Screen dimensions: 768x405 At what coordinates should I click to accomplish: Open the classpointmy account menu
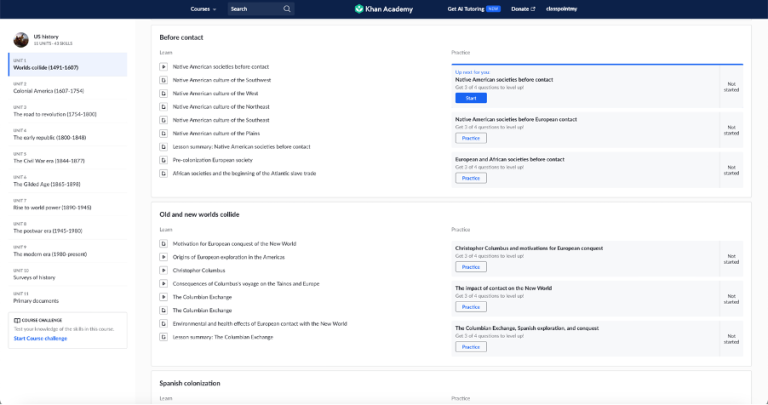(561, 9)
